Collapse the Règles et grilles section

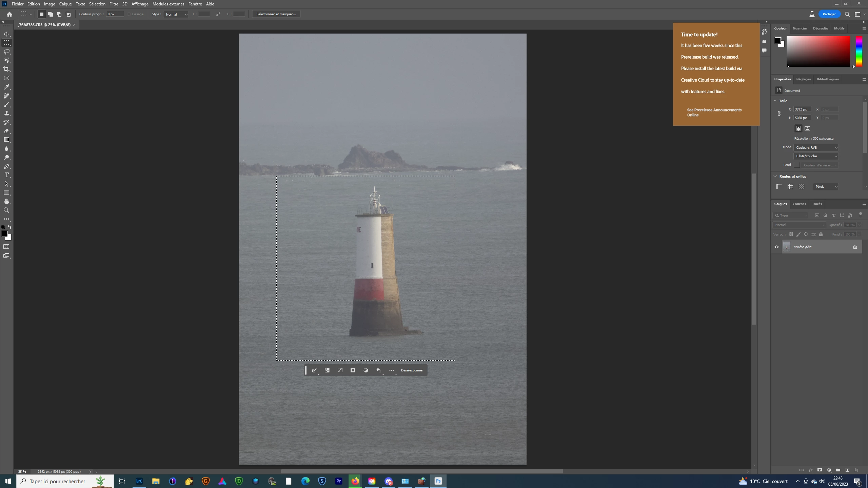click(775, 176)
